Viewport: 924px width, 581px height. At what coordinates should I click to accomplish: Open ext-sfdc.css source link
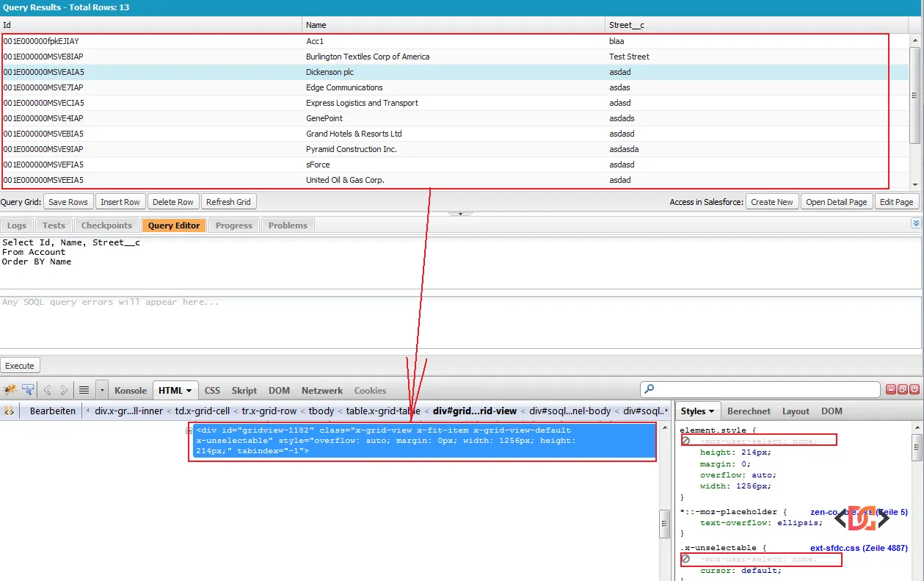tap(859, 548)
